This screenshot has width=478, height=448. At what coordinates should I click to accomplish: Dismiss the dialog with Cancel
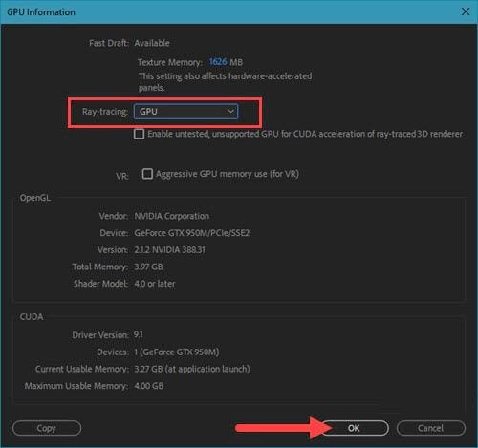[431, 428]
